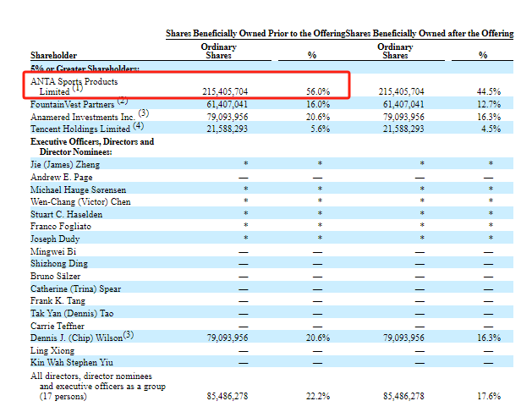This screenshot has width=532, height=412.
Task: Select the name "Ling Xiong"
Action: (52, 350)
